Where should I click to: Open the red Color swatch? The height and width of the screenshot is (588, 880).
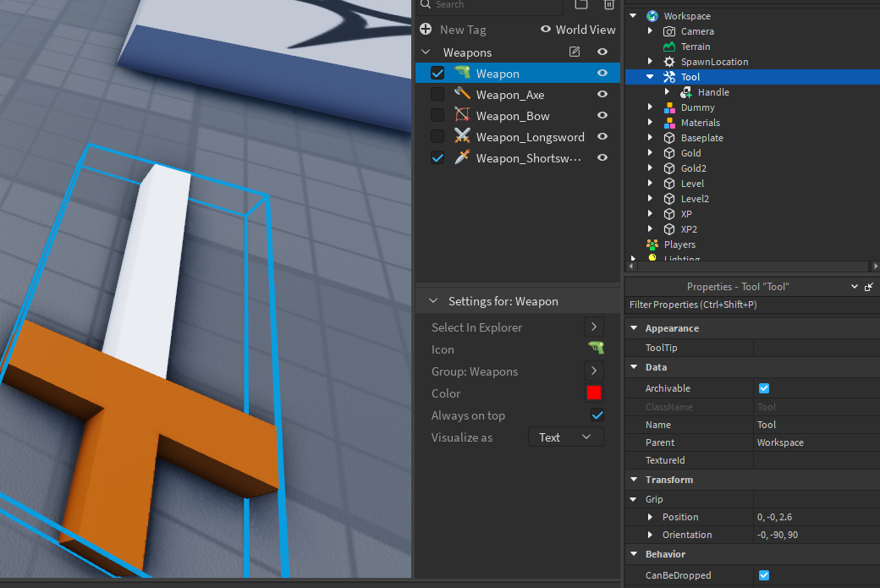(594, 393)
